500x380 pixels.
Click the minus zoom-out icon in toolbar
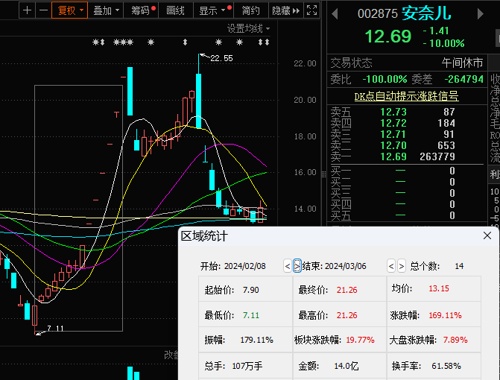(43, 10)
